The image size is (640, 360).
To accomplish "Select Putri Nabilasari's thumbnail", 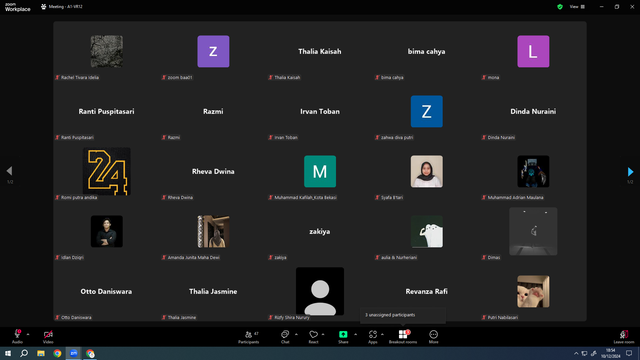I will point(533,291).
